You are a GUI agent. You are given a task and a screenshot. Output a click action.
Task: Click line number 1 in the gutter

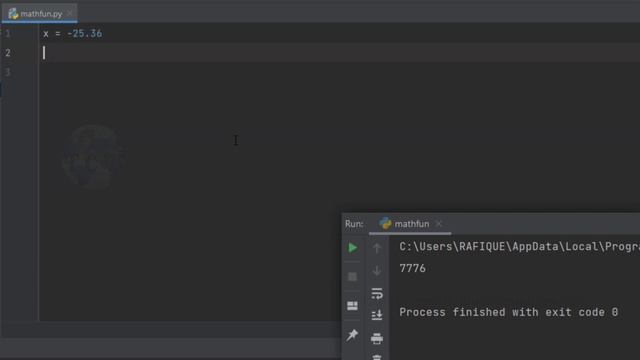[8, 33]
